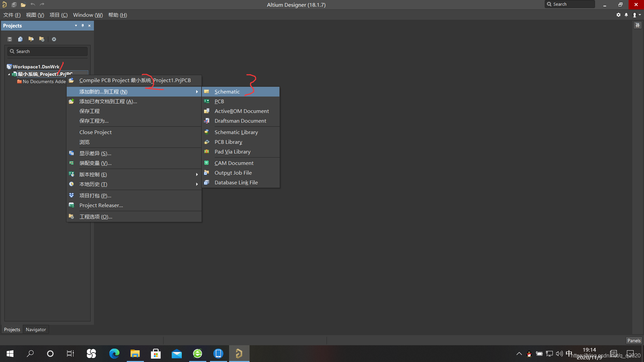
Task: Choose 添加已有文档到工程 (A)...
Action: click(x=134, y=102)
